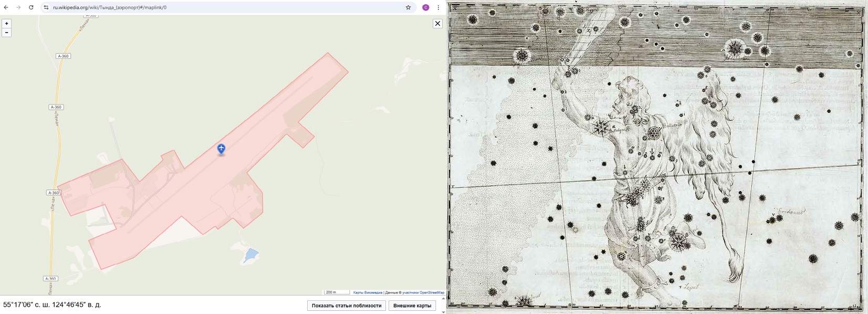The height and width of the screenshot is (314, 868).
Task: Click the Bellatrix star on Orion chart
Action: tap(654, 133)
